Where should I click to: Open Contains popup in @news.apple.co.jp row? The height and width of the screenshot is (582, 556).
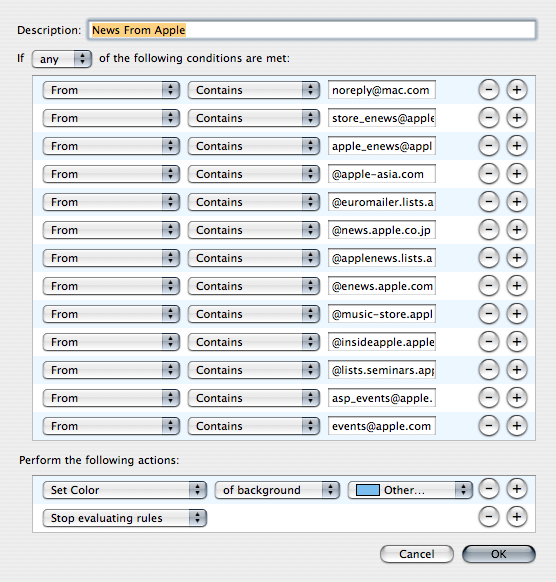pos(254,230)
